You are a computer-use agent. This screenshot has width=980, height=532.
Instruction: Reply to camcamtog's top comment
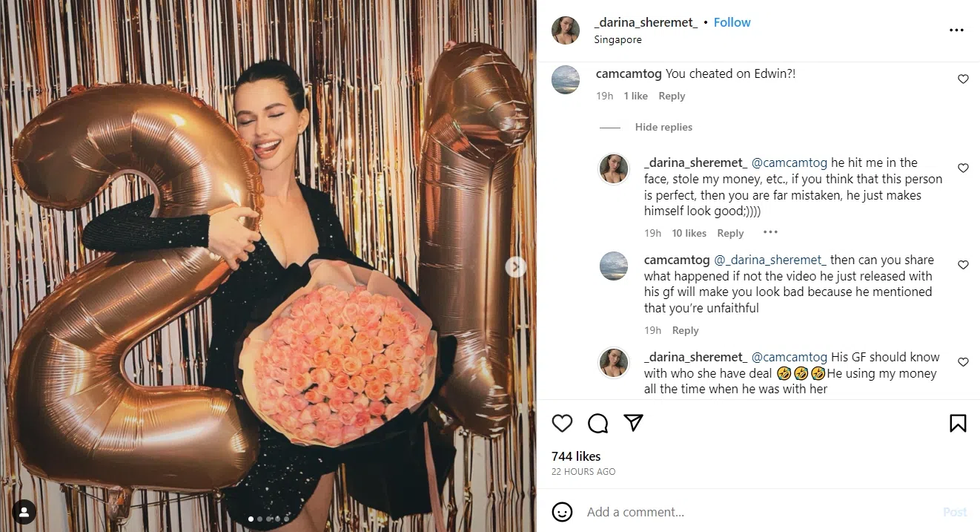pyautogui.click(x=672, y=96)
